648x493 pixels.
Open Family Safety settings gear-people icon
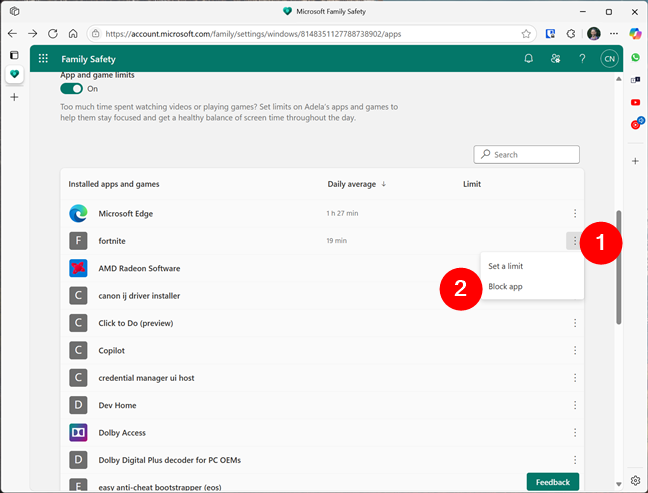coord(555,59)
